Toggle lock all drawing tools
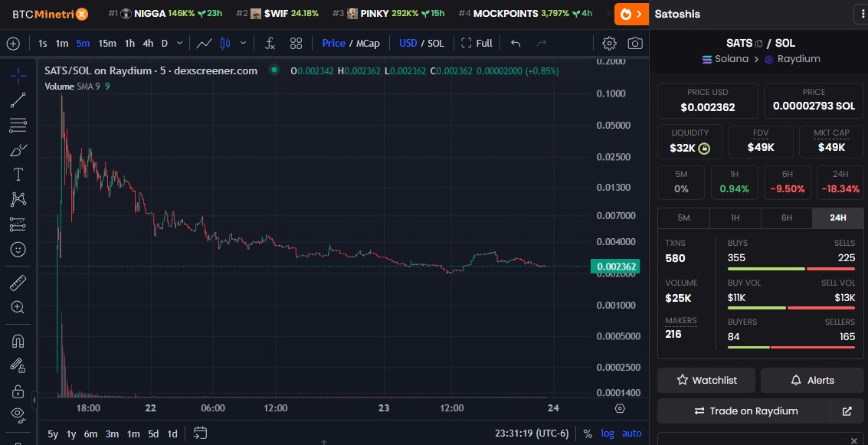 coord(18,391)
